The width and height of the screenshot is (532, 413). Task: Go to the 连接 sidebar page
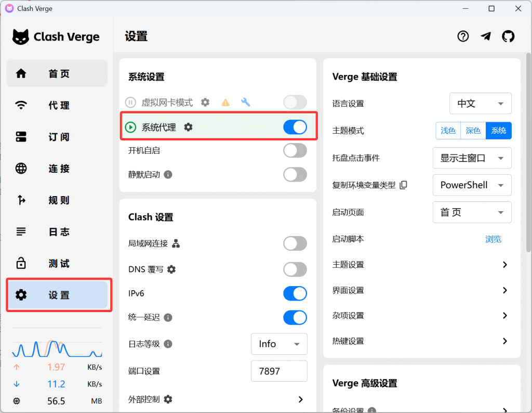(x=57, y=168)
